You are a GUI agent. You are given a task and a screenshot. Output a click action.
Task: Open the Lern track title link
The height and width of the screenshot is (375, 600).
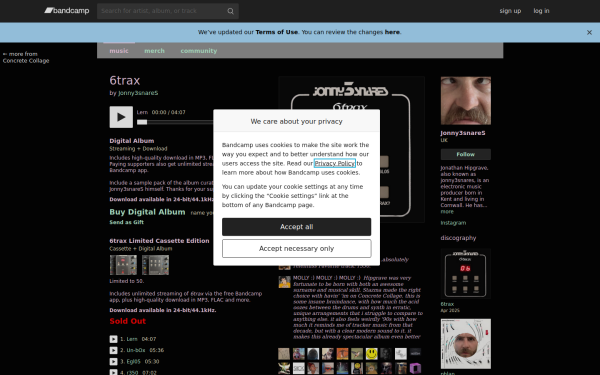click(132, 339)
